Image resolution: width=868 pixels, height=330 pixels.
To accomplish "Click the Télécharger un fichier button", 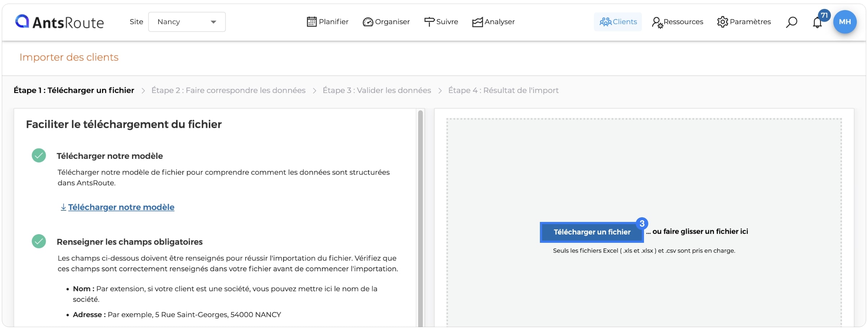I will point(592,232).
